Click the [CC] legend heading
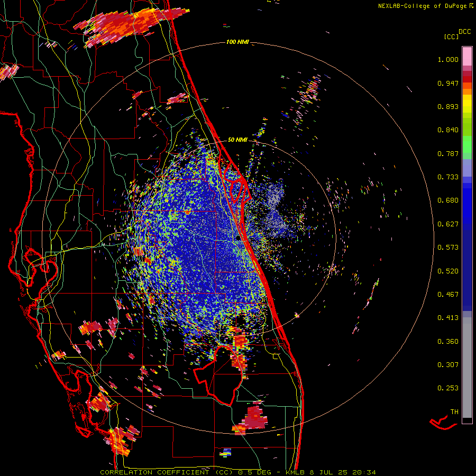The width and height of the screenshot is (476, 476). [451, 36]
